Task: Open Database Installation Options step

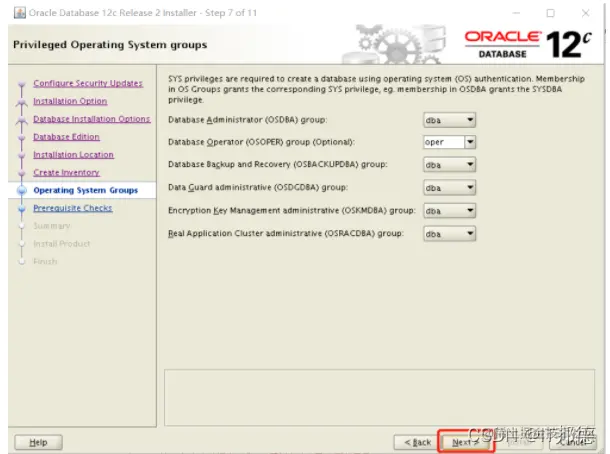Action: (x=92, y=119)
